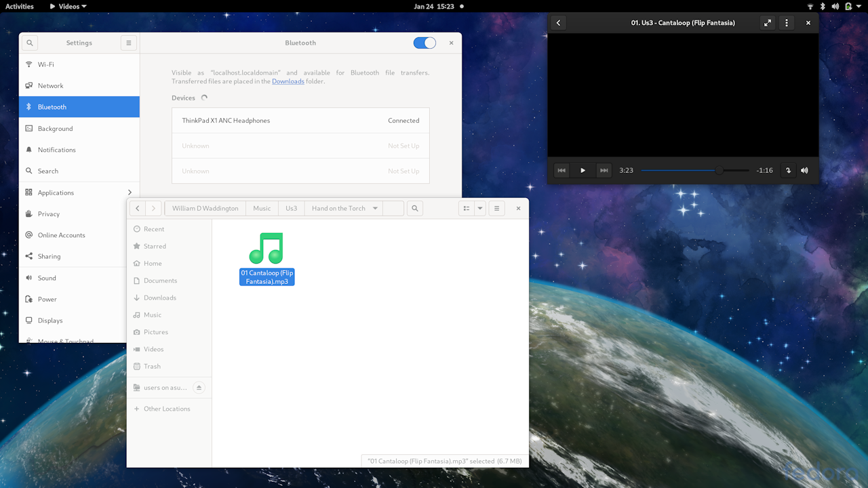Select ThinkPad X1 ANC Headphones device
Screen dimensions: 868x488
(x=300, y=121)
